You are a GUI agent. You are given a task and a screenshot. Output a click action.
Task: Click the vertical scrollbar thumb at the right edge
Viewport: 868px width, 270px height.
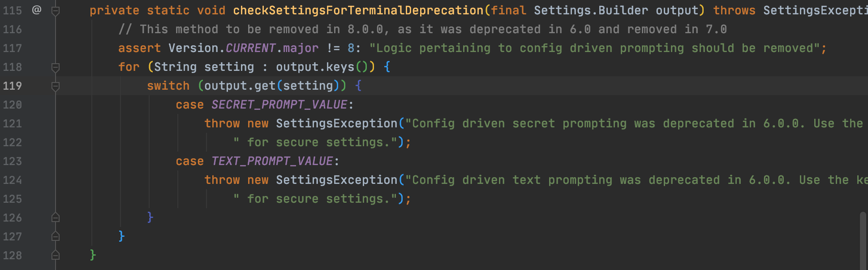click(x=863, y=240)
